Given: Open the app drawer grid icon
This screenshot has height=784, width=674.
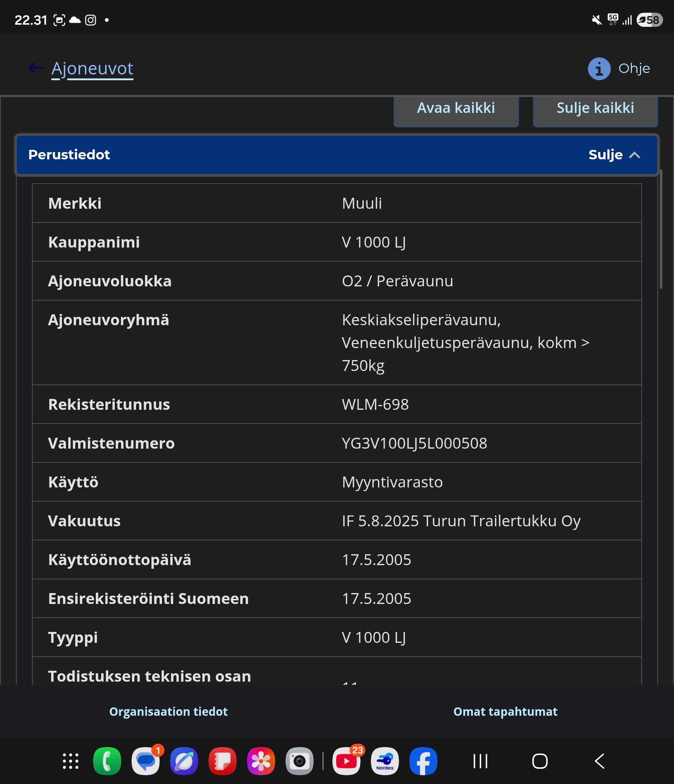Looking at the screenshot, I should tap(70, 761).
